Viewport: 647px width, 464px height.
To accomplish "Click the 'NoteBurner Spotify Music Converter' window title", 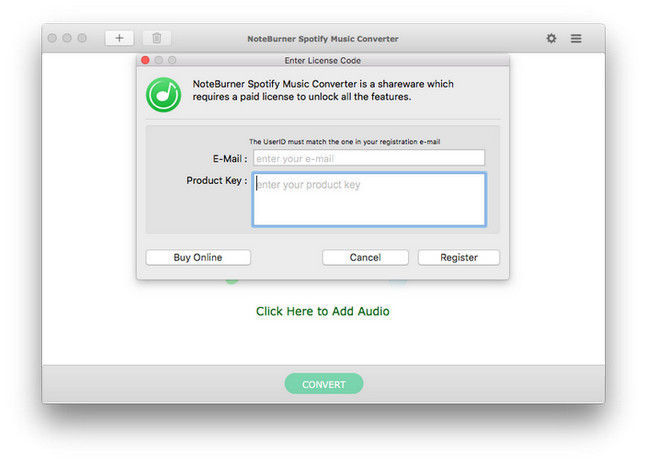I will pyautogui.click(x=323, y=39).
